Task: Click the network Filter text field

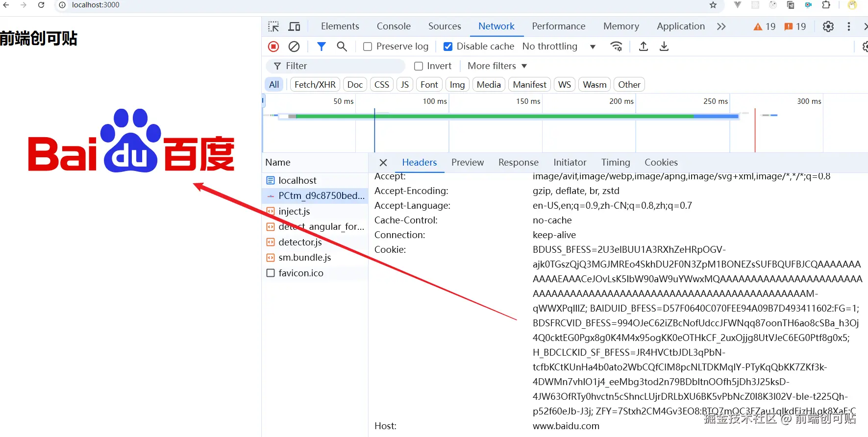Action: tap(336, 66)
